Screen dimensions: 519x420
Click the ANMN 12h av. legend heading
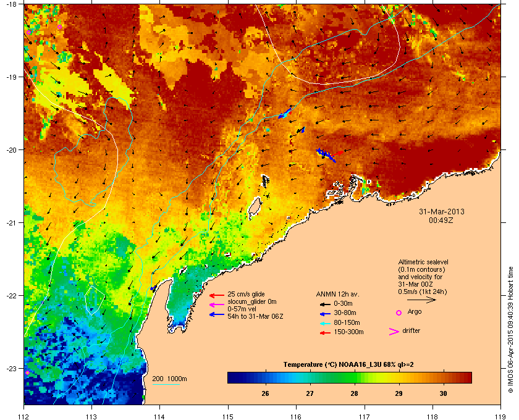[x=337, y=294]
